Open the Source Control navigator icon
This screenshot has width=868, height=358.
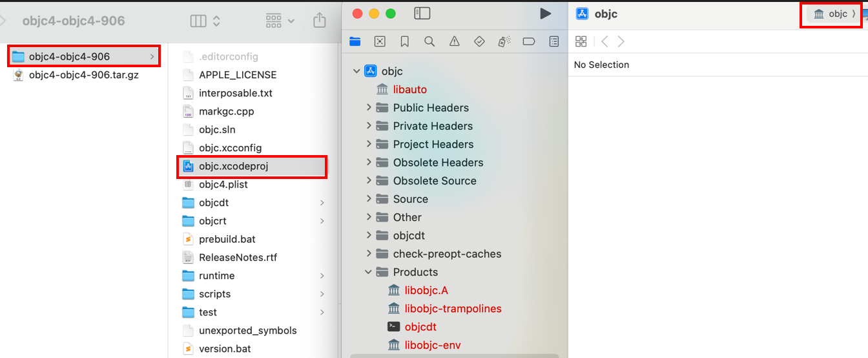pyautogui.click(x=380, y=41)
